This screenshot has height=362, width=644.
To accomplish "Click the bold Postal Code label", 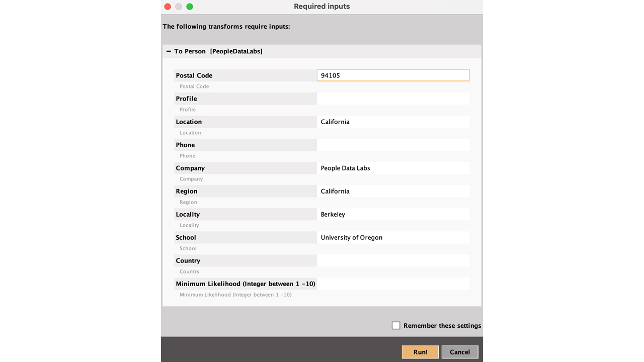I will point(194,75).
